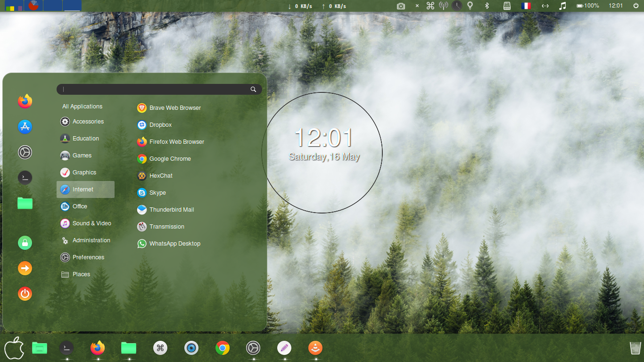Lock the screen with green padlock
This screenshot has width=644, height=362.
coord(25,243)
